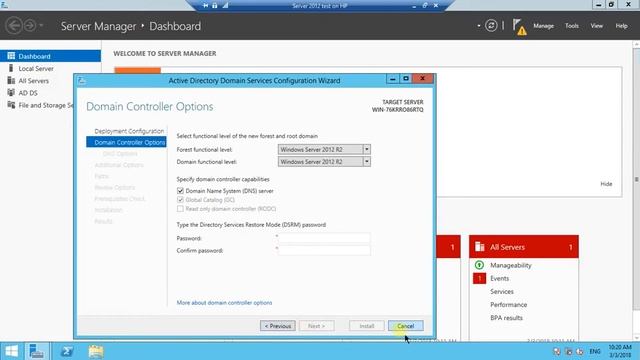Click the DSRM Password input field

coord(324,238)
